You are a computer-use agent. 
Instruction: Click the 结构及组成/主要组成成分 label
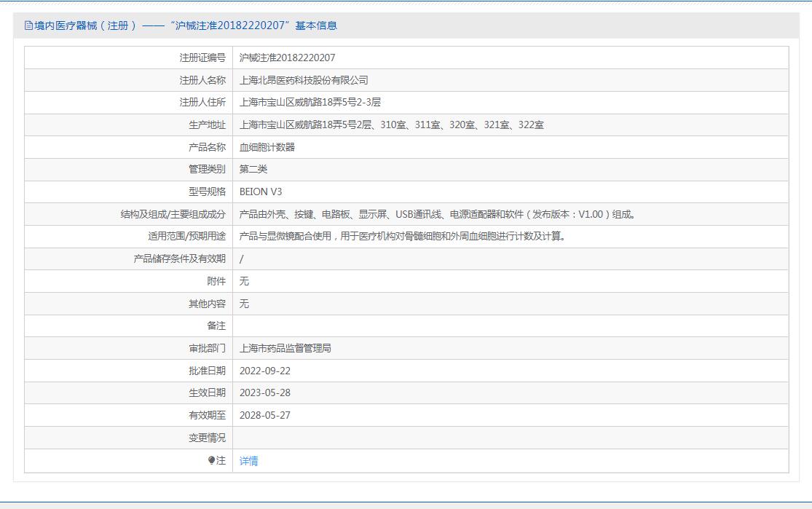tap(173, 214)
